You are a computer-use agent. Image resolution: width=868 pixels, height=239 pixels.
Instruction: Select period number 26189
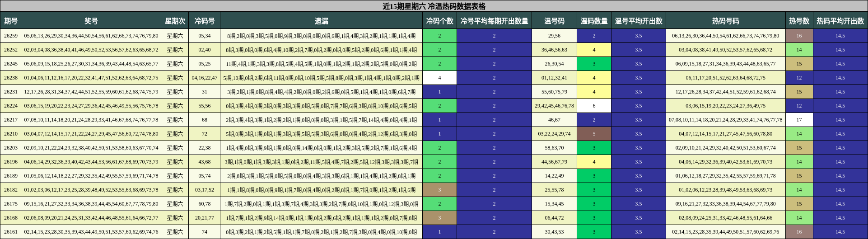click(11, 176)
